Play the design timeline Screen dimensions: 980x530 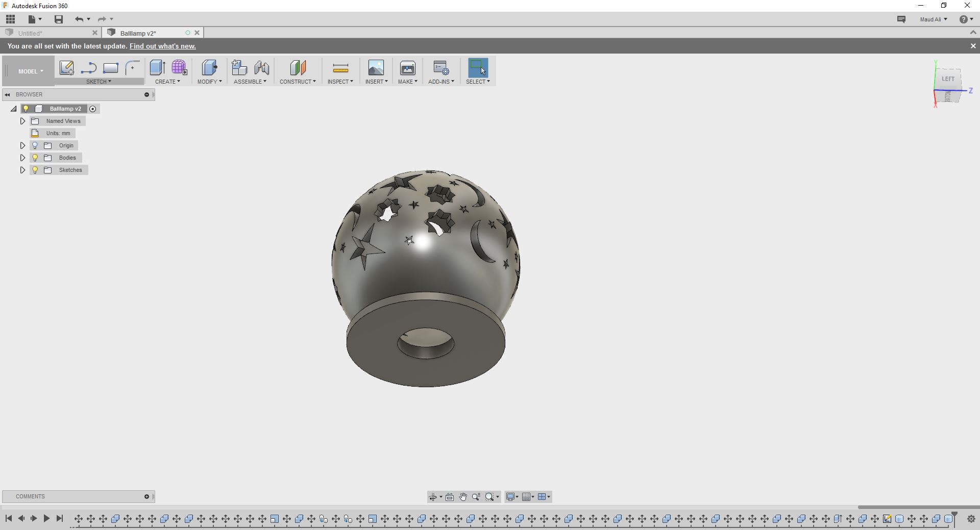(x=46, y=519)
